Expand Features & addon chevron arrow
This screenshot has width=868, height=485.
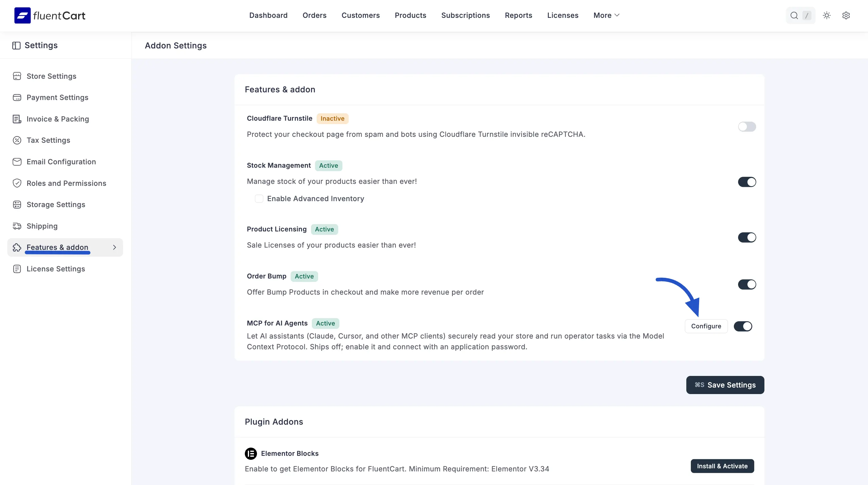(115, 248)
